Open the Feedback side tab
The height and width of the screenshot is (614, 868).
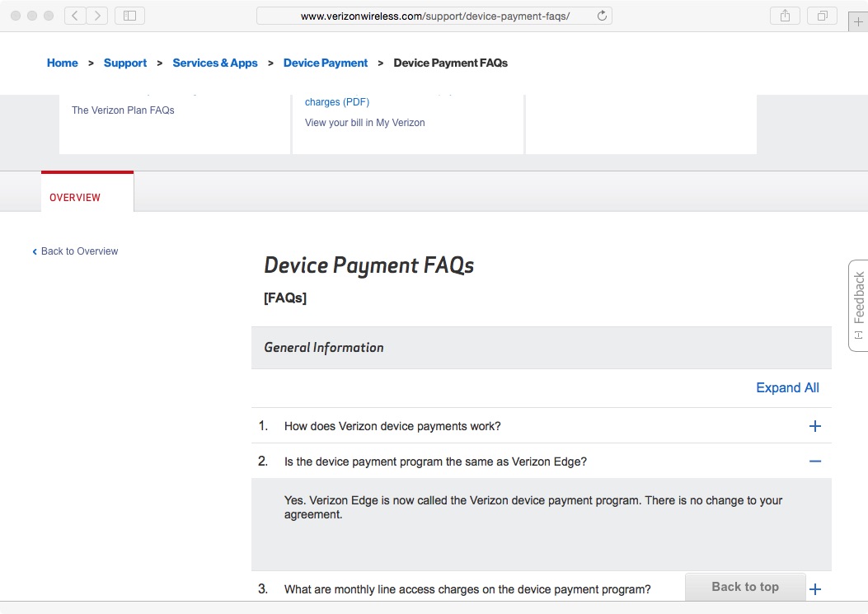[x=858, y=305]
